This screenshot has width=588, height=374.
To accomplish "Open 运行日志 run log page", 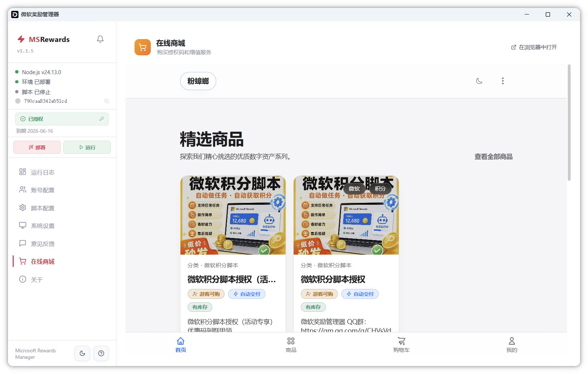I will (62, 172).
